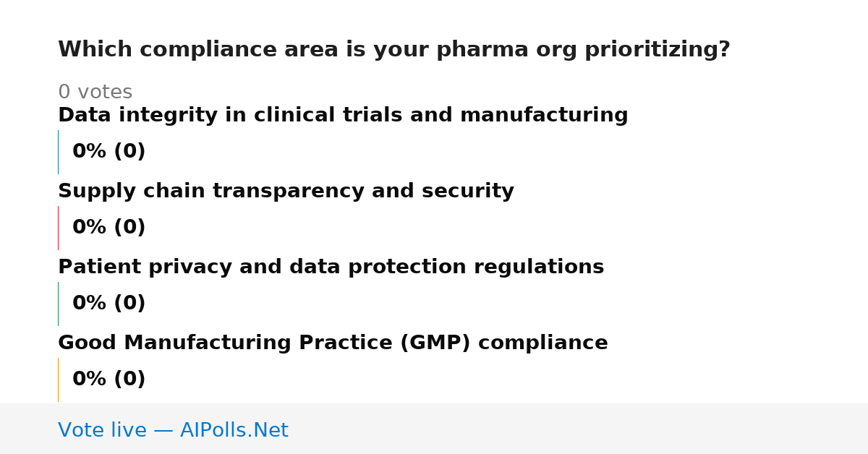
Task: Click the red result bar for Supply chain
Action: [59, 228]
